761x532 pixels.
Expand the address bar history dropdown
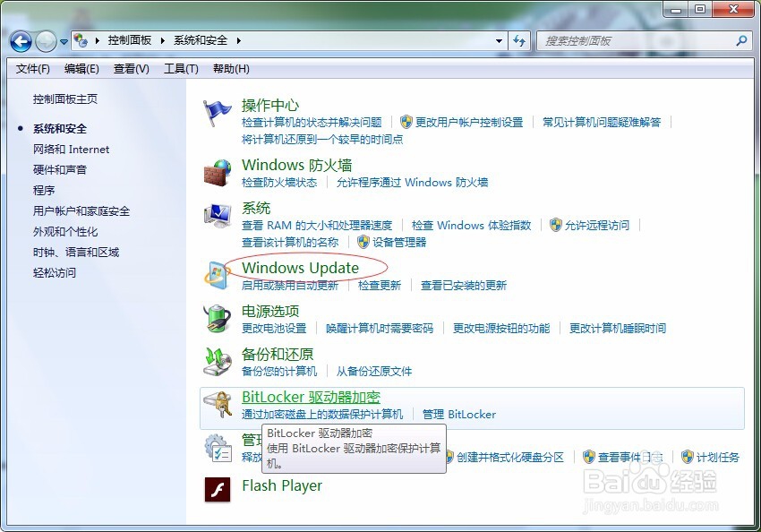pyautogui.click(x=499, y=41)
